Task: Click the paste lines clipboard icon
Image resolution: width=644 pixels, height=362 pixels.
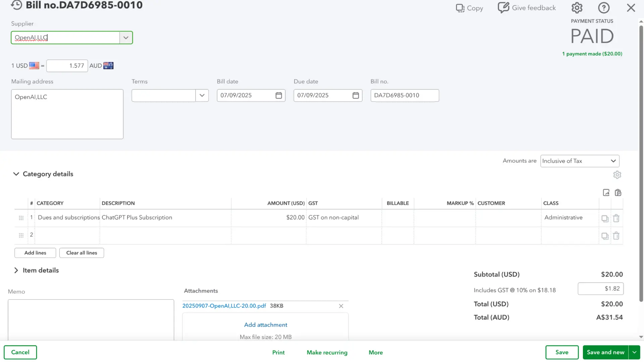Action: click(618, 193)
